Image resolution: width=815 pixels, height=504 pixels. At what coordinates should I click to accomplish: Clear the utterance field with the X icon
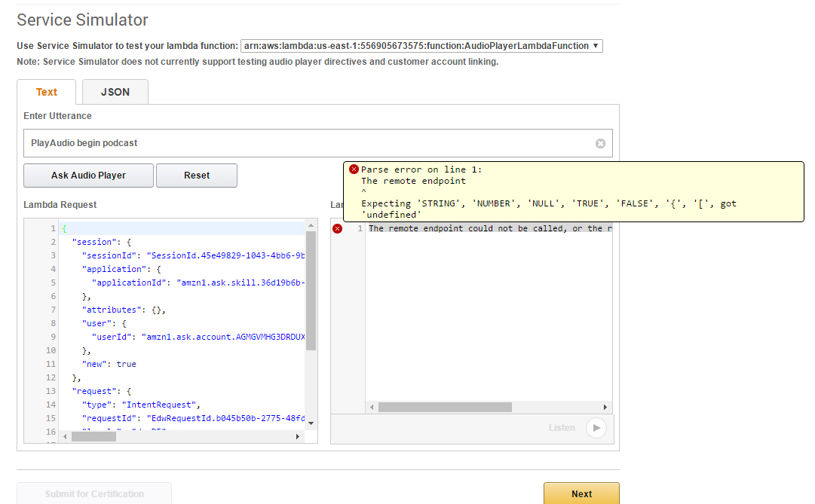click(x=600, y=143)
